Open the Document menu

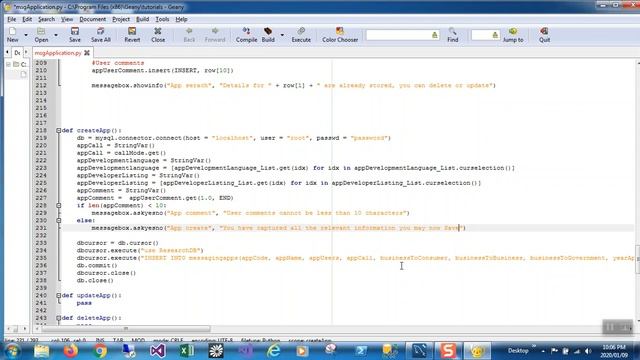(92, 19)
